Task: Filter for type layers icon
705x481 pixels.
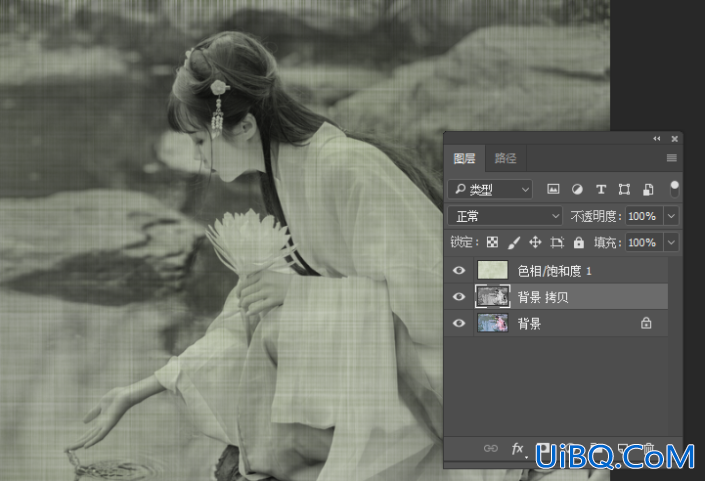Action: pos(601,189)
